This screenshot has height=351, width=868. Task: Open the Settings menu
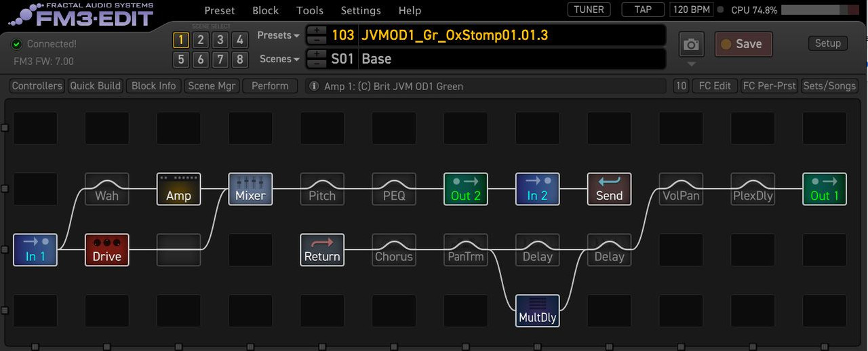(x=361, y=10)
